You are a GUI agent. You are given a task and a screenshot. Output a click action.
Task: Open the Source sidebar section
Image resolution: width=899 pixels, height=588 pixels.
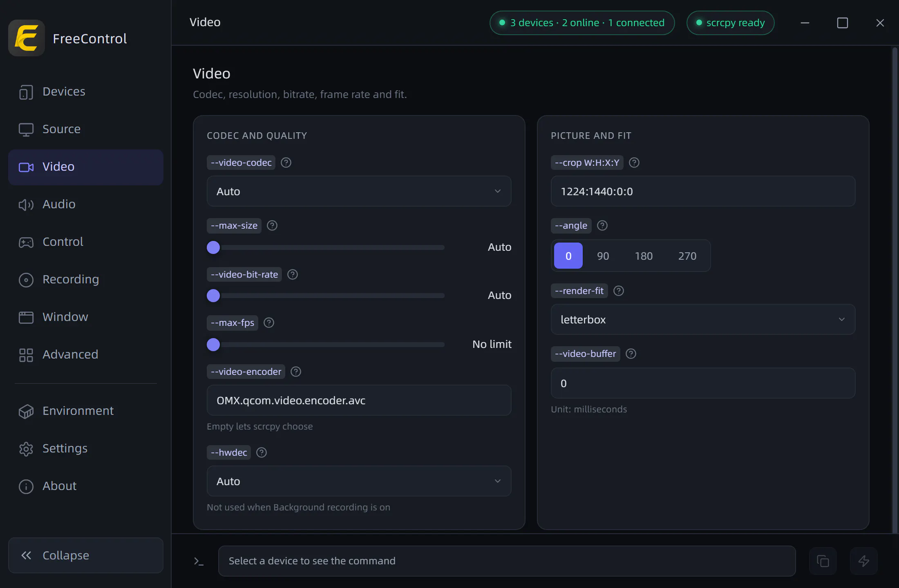point(86,129)
